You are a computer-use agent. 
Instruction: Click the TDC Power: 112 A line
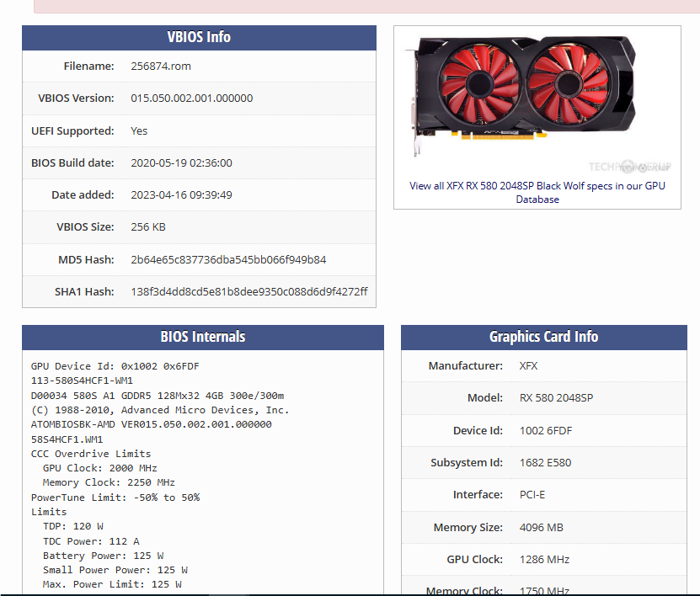(91, 541)
